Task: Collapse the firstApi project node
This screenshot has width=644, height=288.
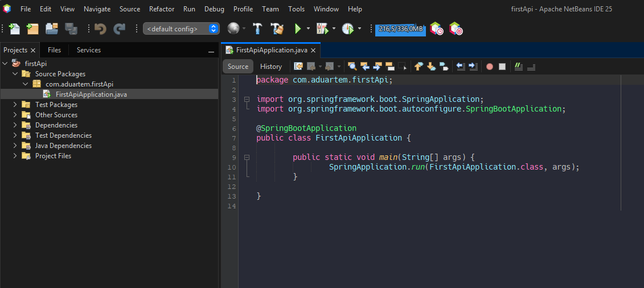Action: click(x=5, y=64)
